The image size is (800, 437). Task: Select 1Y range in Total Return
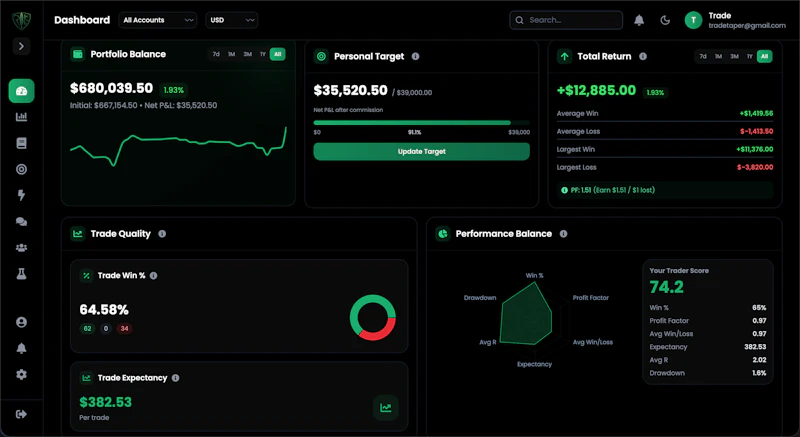pos(749,57)
